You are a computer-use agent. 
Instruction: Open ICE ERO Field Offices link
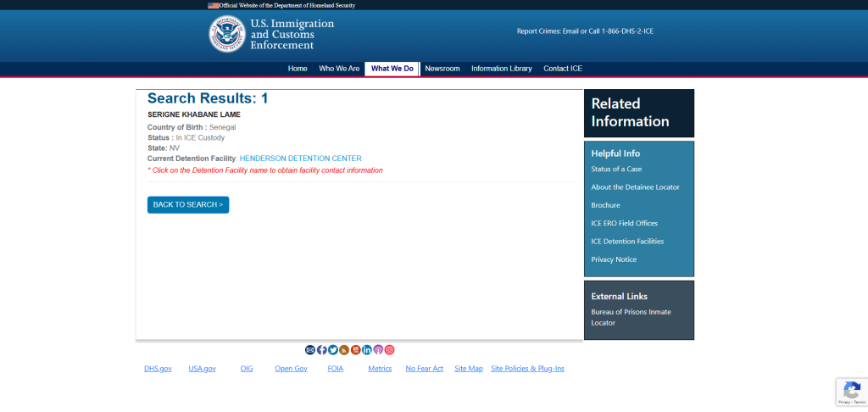click(624, 223)
